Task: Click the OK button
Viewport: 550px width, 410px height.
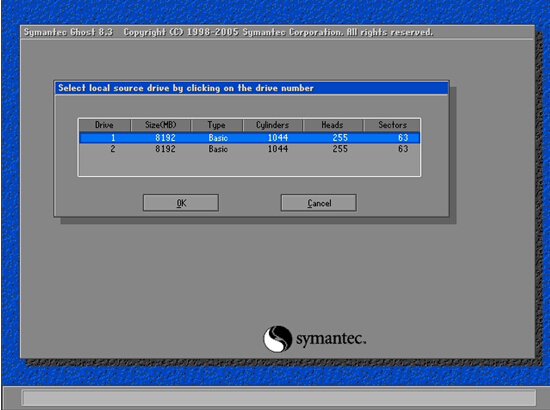Action: (181, 203)
